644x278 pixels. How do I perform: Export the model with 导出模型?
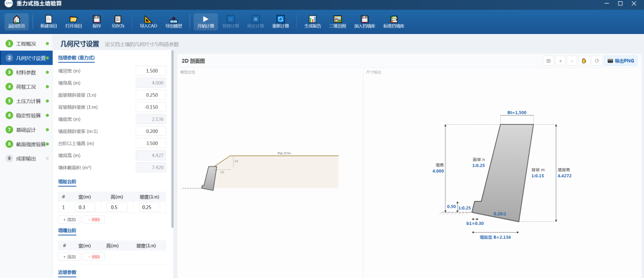(x=174, y=21)
